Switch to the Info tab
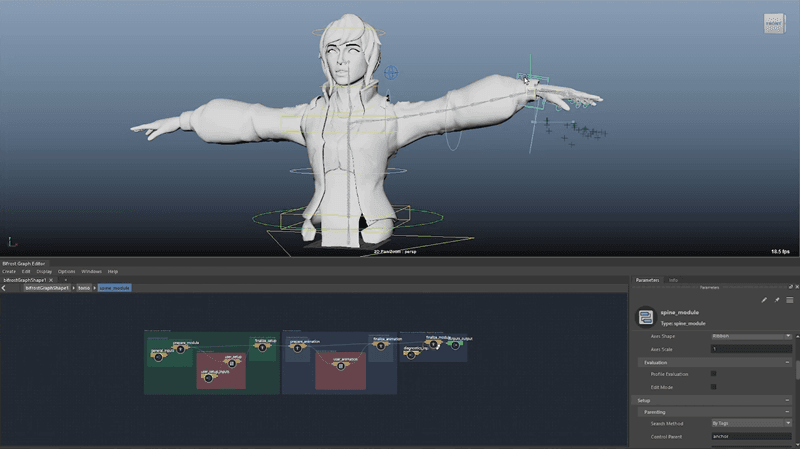The width and height of the screenshot is (800, 450). [672, 280]
